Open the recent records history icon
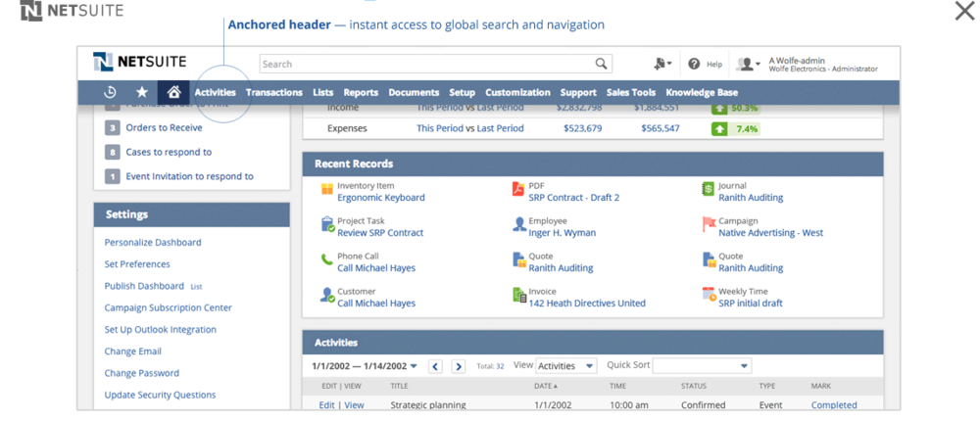 point(111,92)
